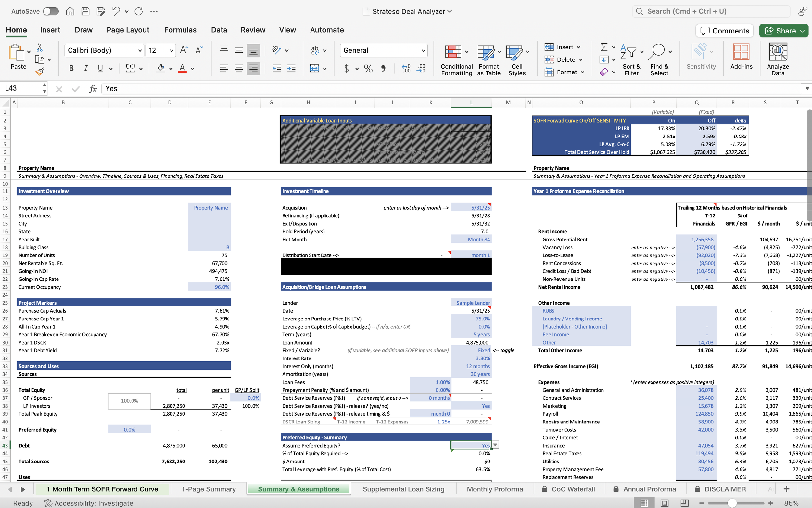Click the Sort & Filter icon
The image size is (812, 508).
628,51
